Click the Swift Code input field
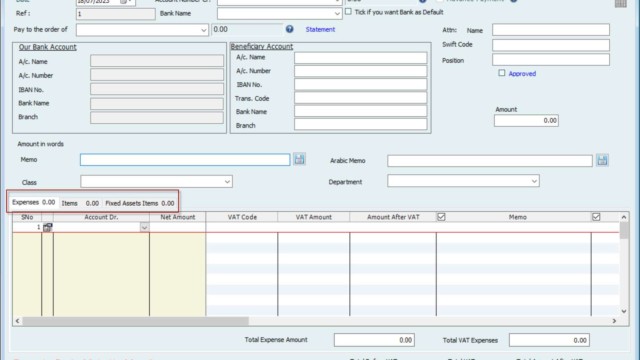640x360 pixels. coord(551,45)
